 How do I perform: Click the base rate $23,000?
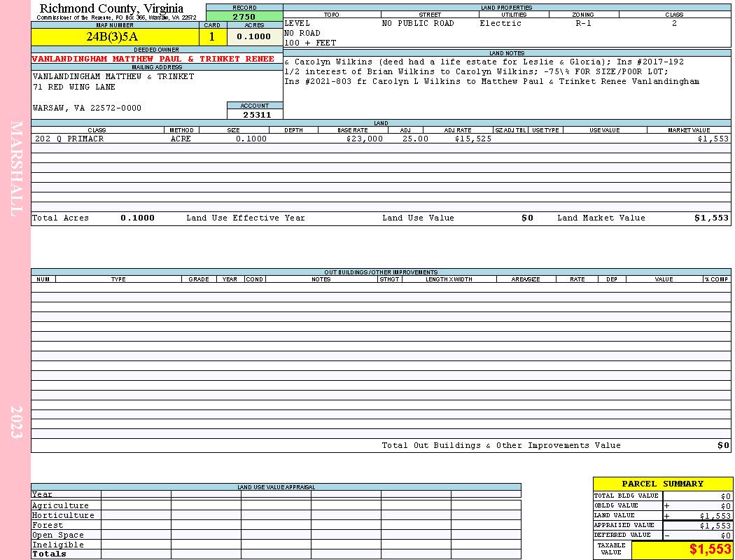(364, 139)
